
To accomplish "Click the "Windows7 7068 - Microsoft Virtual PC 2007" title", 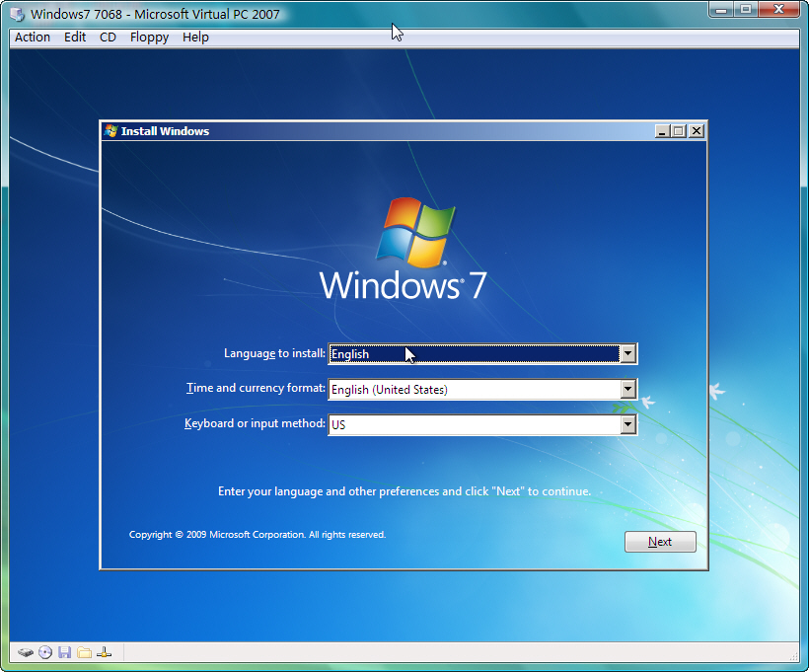I will pos(155,14).
